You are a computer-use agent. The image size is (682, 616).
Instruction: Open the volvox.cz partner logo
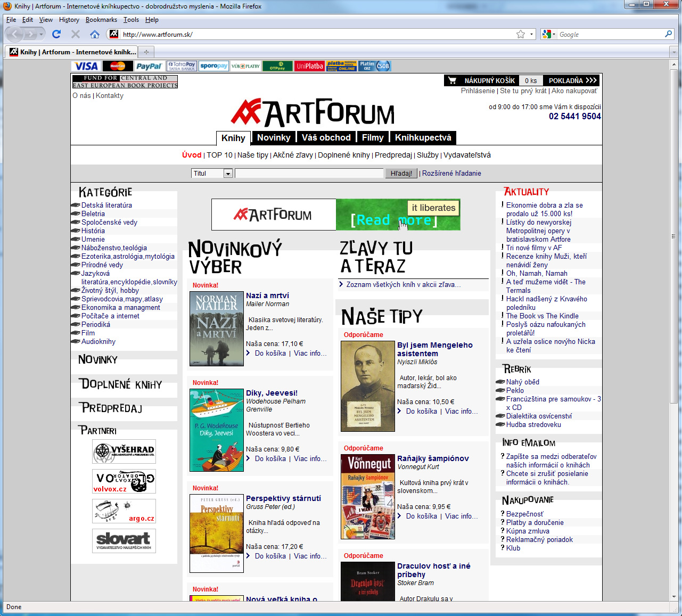click(x=124, y=481)
